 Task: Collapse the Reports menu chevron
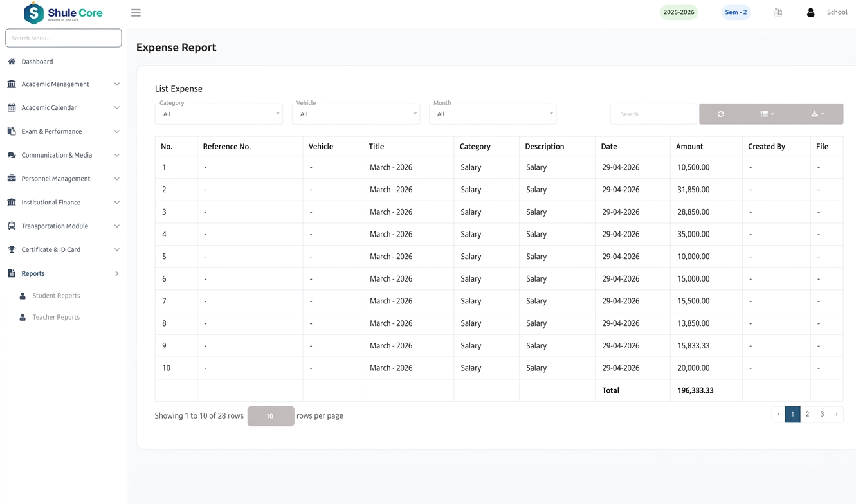[x=116, y=273]
